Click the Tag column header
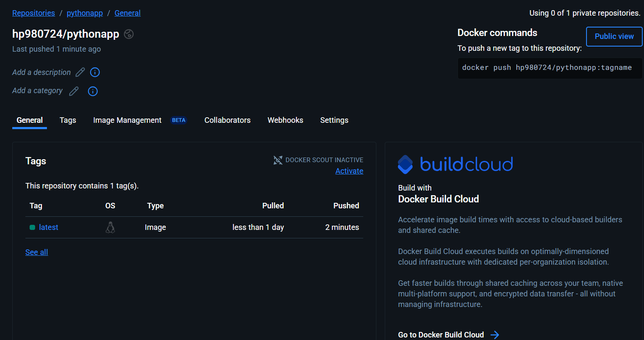The height and width of the screenshot is (340, 644). coord(36,206)
